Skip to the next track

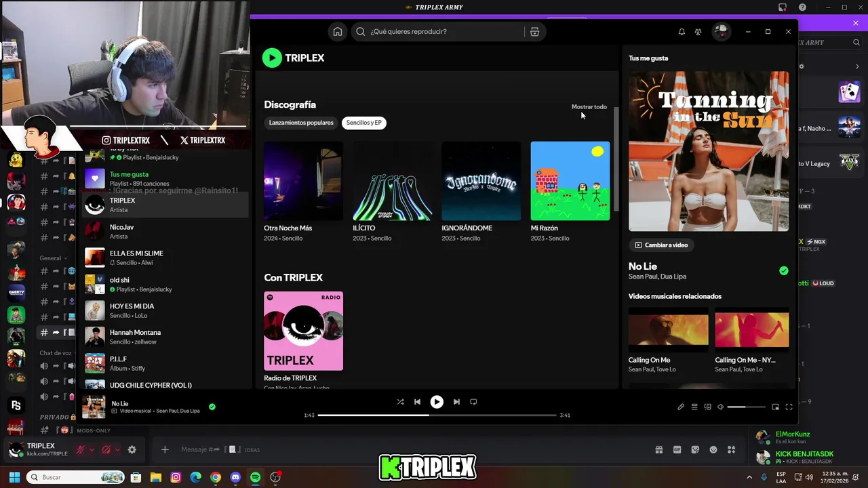456,402
